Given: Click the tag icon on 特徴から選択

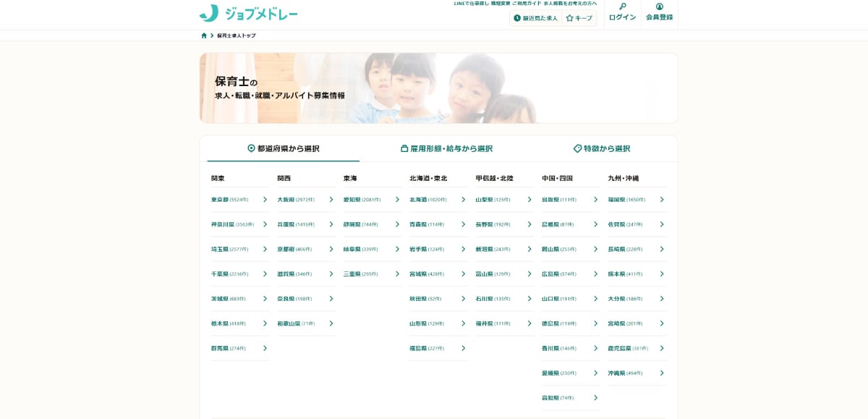Looking at the screenshot, I should pyautogui.click(x=576, y=147).
